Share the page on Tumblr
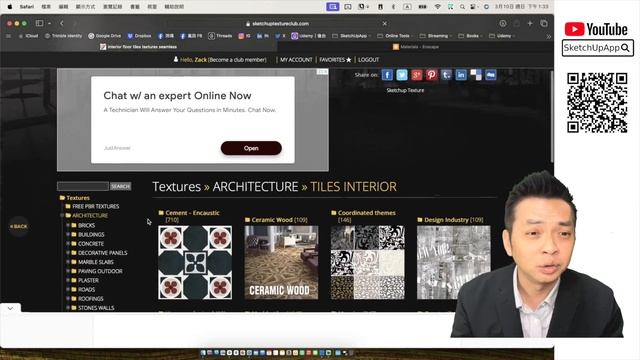640x360 pixels. pyautogui.click(x=446, y=75)
